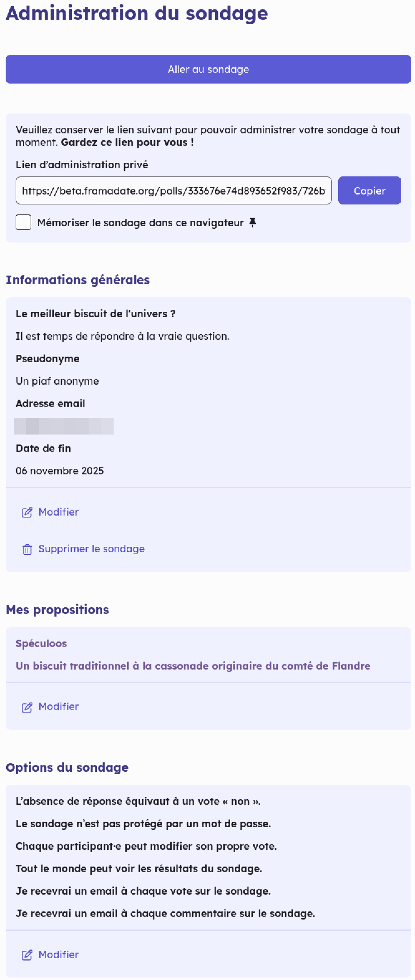Click the pin icon next to Mémoriser le sondage
This screenshot has height=980, width=415.
253,222
